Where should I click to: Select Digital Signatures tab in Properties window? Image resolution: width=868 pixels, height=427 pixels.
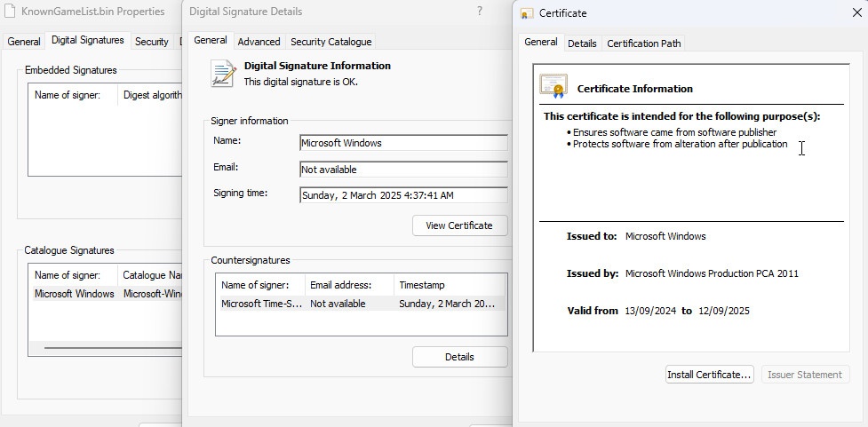[x=87, y=40]
